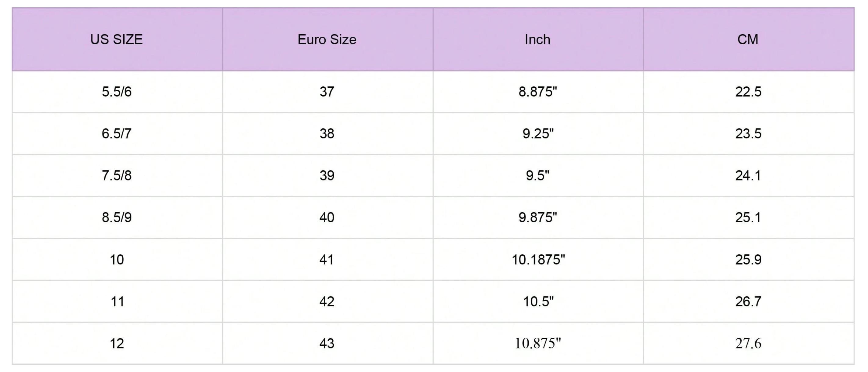Click the 6.5/7 US size cell
This screenshot has width=868, height=372.
click(x=117, y=133)
